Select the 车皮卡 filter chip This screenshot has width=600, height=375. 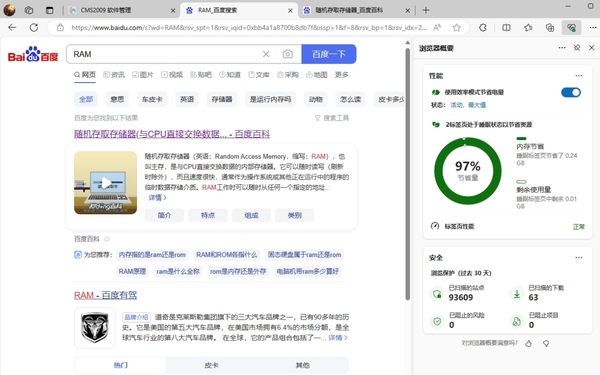coord(152,99)
